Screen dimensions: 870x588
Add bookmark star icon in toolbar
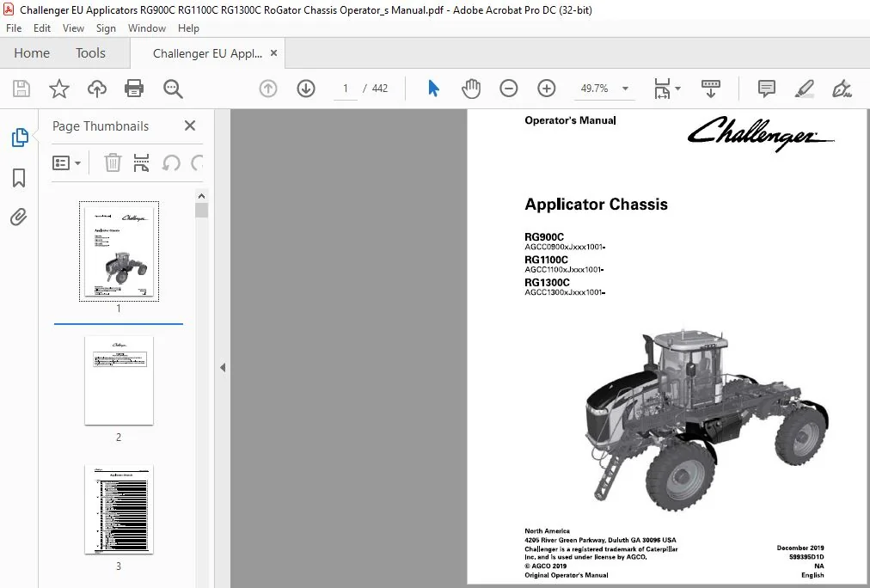pos(58,89)
